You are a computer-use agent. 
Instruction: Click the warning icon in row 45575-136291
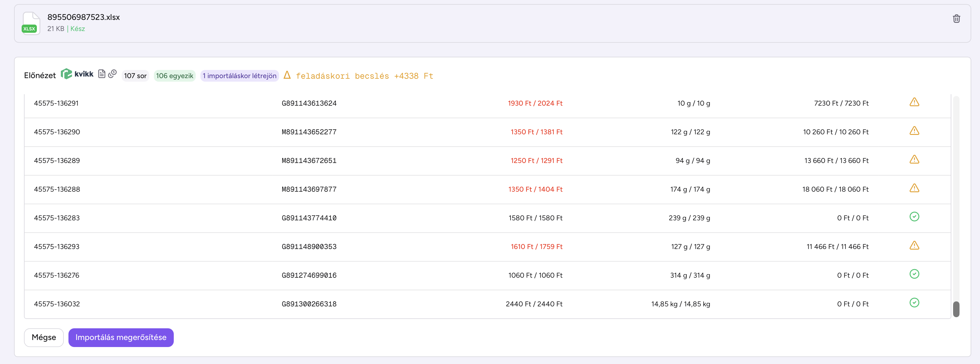tap(914, 102)
